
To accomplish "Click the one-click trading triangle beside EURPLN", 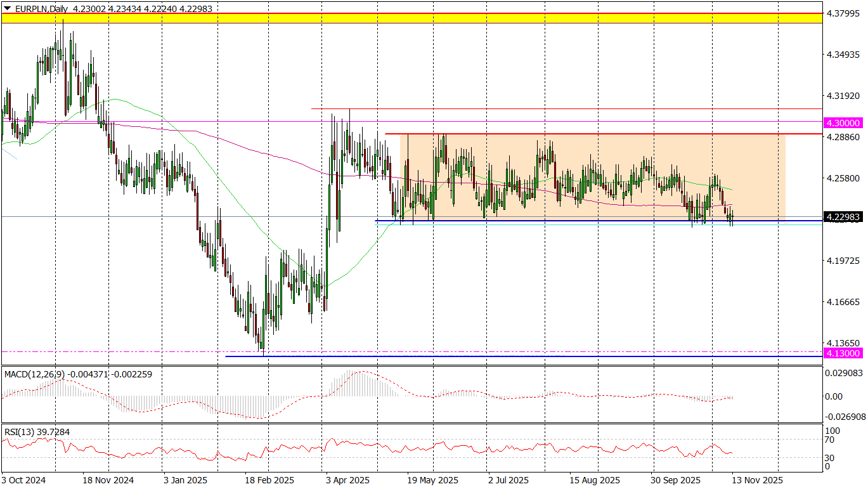I will pyautogui.click(x=7, y=9).
